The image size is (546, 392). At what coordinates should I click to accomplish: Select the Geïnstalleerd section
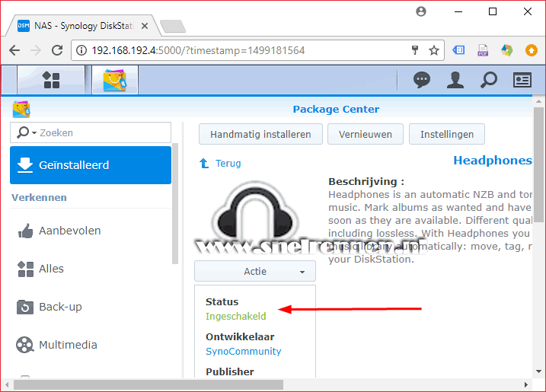91,165
